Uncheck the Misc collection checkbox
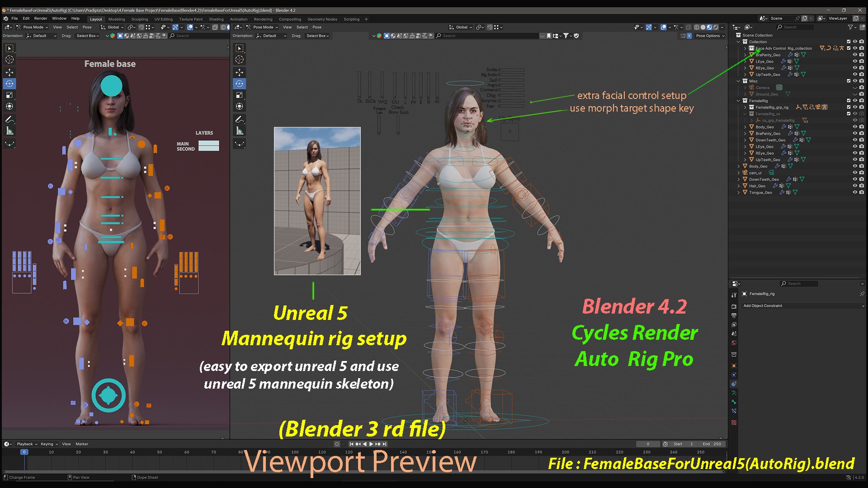Image resolution: width=868 pixels, height=488 pixels. coord(849,81)
